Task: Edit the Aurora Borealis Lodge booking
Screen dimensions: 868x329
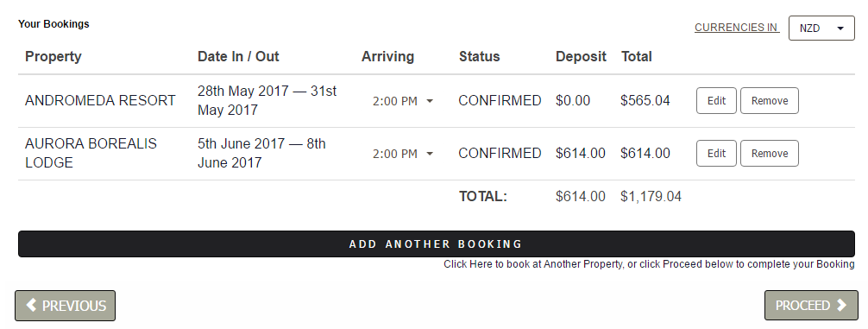Action: pyautogui.click(x=716, y=154)
